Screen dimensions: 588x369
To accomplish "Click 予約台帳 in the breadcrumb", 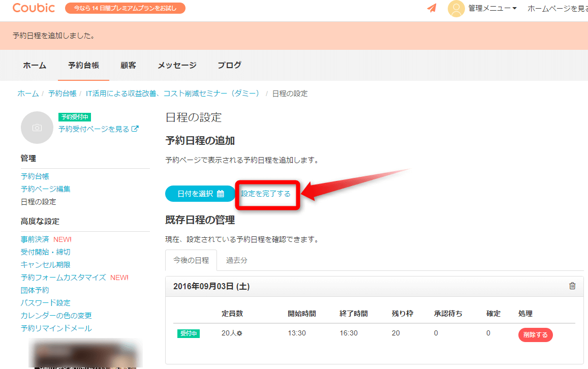I will coord(62,94).
